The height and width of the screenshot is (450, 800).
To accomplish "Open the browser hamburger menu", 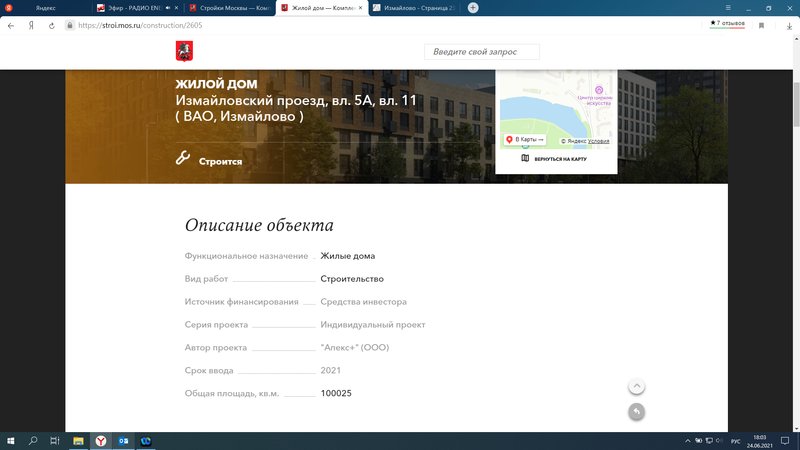I will 728,8.
